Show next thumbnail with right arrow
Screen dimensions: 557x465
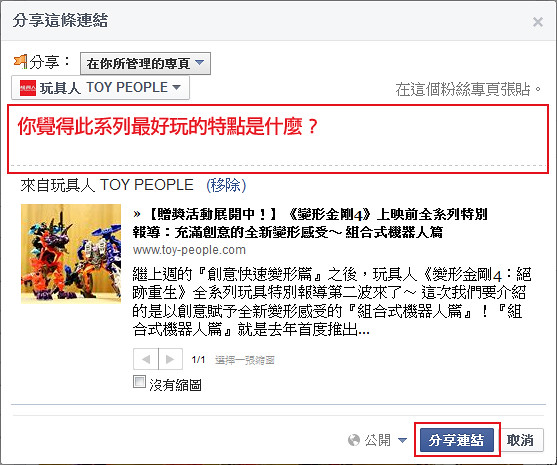[171, 359]
